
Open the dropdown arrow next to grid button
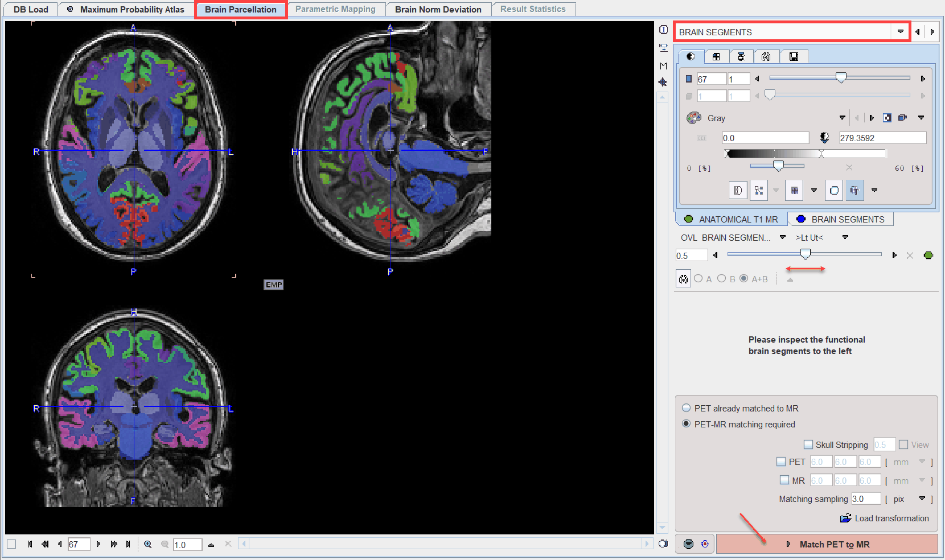coord(814,190)
